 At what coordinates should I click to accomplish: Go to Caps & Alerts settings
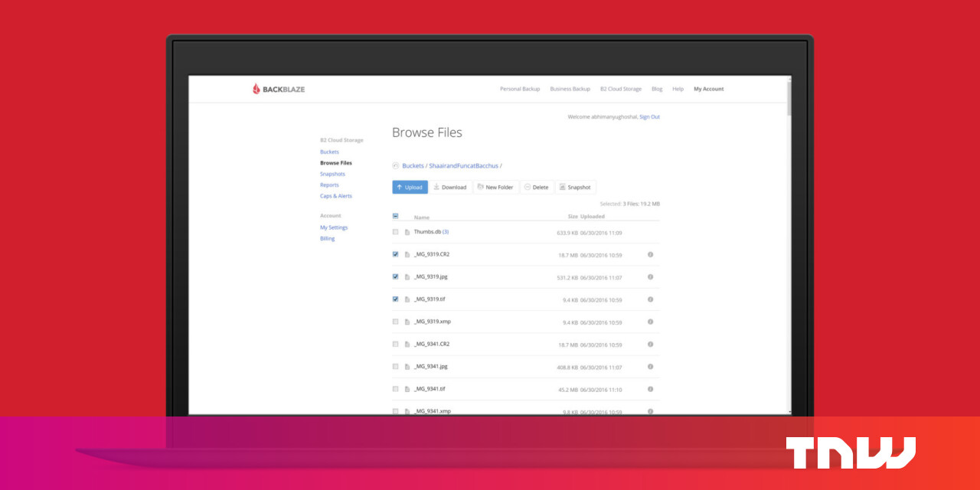coord(336,196)
